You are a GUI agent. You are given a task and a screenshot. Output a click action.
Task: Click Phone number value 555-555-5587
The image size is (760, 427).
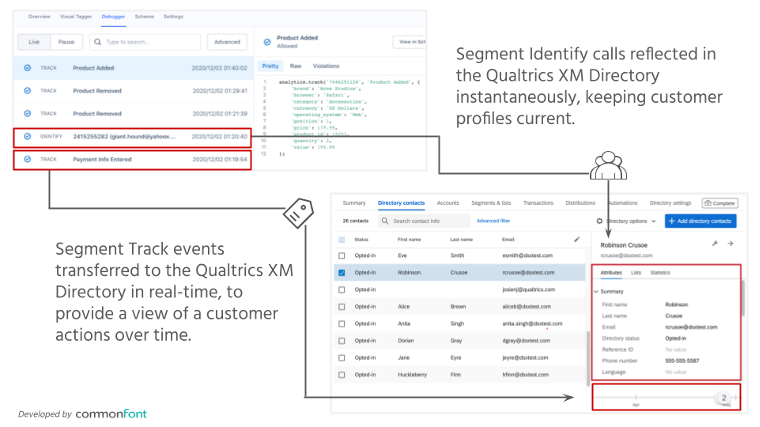tap(682, 361)
